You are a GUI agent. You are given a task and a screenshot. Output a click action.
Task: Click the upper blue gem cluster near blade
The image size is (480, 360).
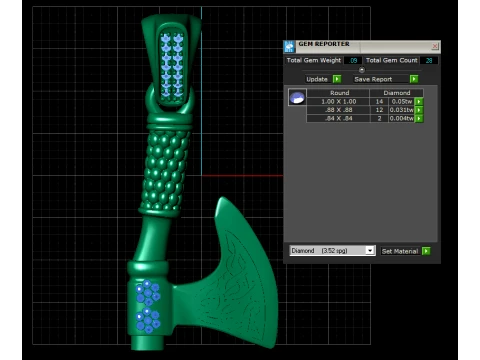coord(148,293)
